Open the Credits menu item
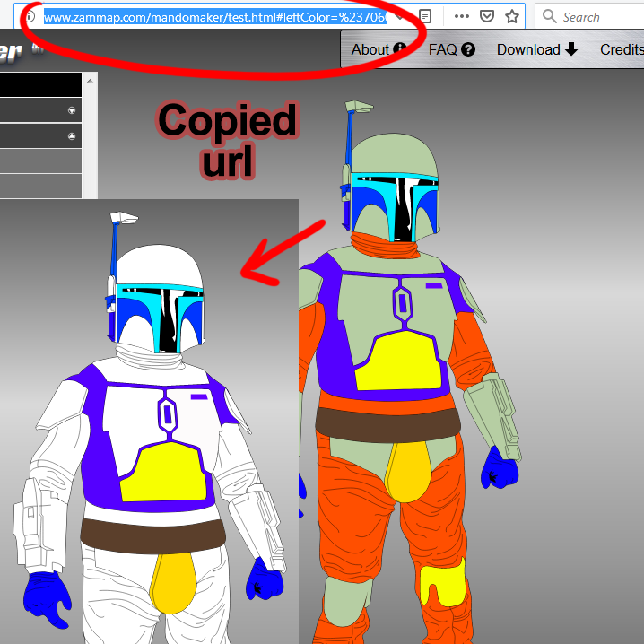This screenshot has height=644, width=644. pos(622,49)
